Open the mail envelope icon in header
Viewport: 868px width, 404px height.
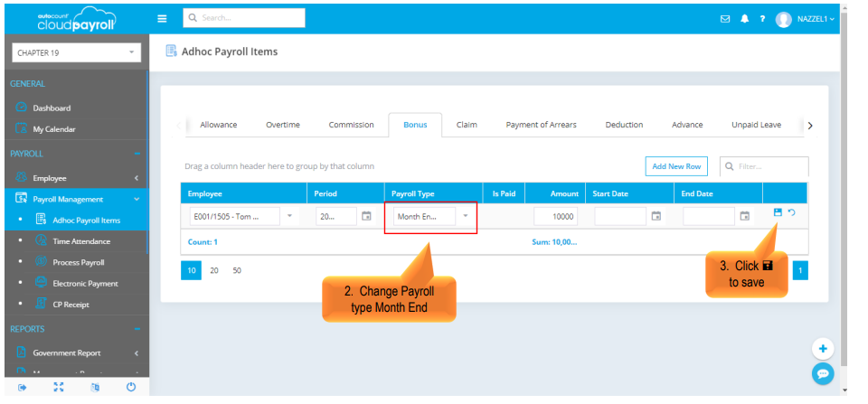(725, 19)
